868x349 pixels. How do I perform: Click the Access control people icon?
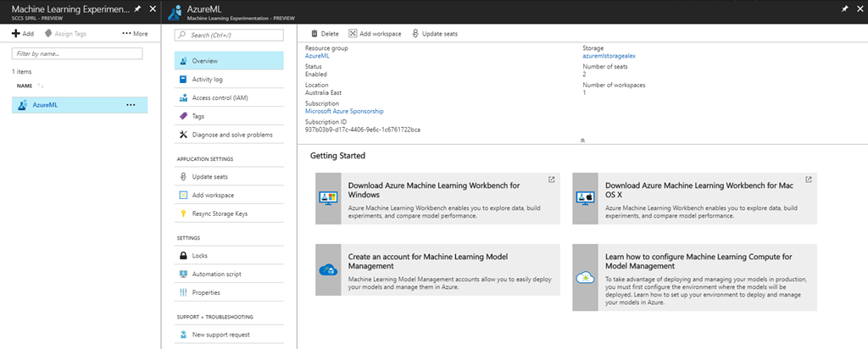coord(183,98)
